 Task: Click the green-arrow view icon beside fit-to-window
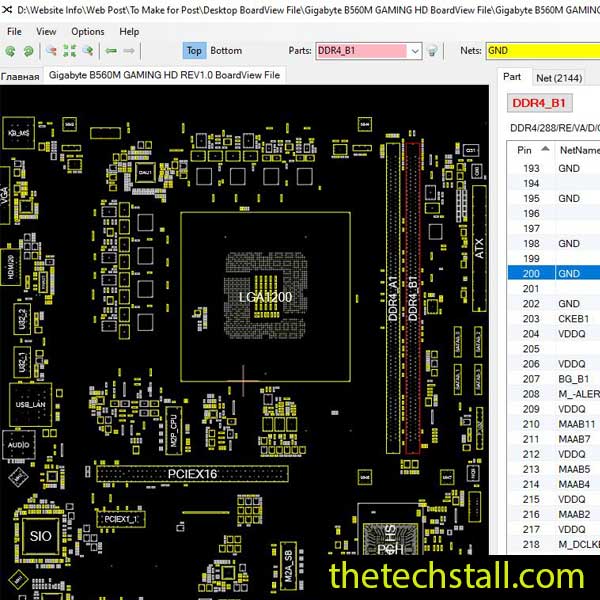tap(88, 51)
